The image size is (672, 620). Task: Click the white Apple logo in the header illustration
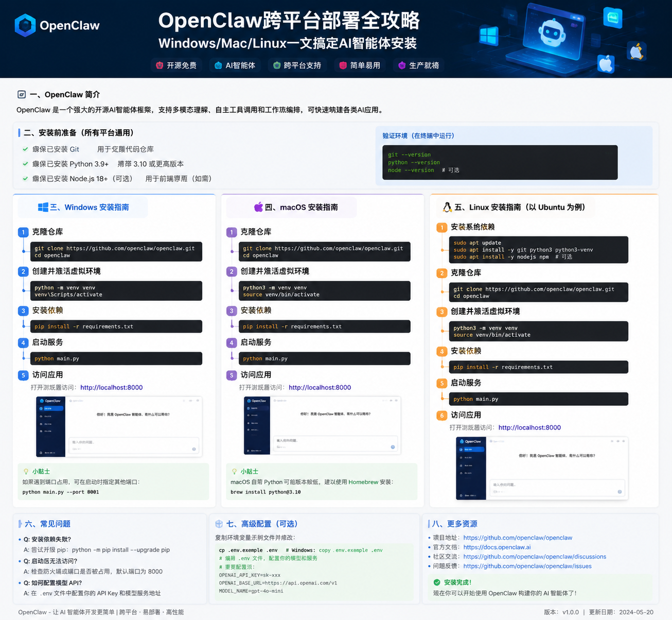click(x=606, y=64)
